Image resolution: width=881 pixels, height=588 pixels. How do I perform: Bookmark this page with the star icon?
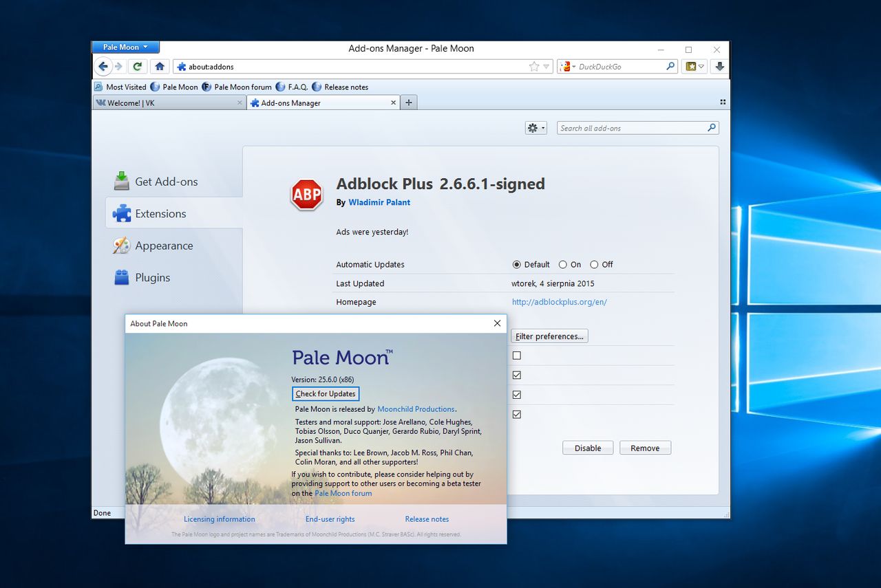pos(534,67)
